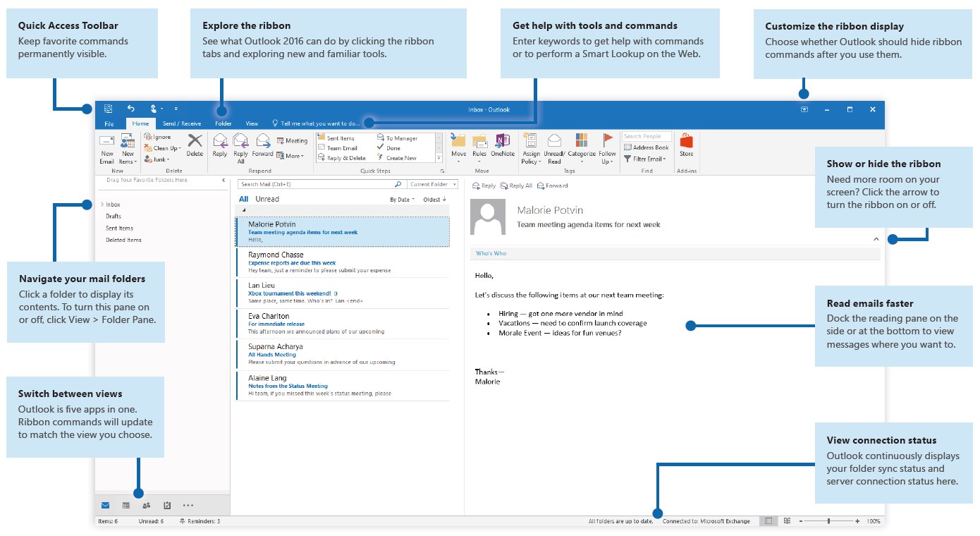The width and height of the screenshot is (980, 536).
Task: Open the Store add-ins icon
Action: pos(686,144)
